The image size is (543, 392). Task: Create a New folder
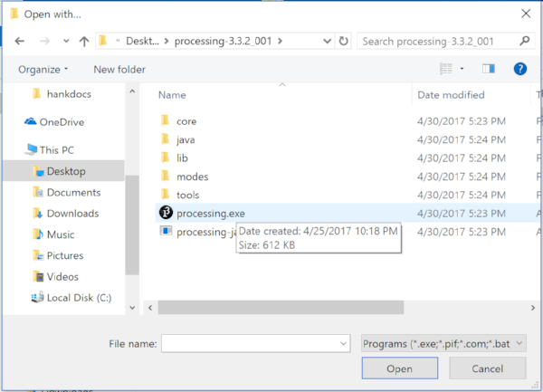coord(119,70)
